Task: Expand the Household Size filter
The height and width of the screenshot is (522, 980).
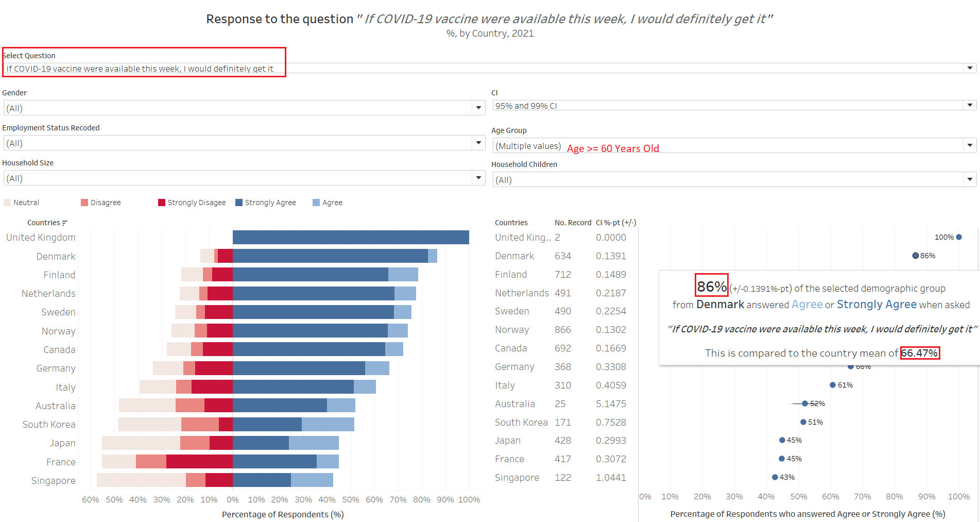Action: (478, 178)
